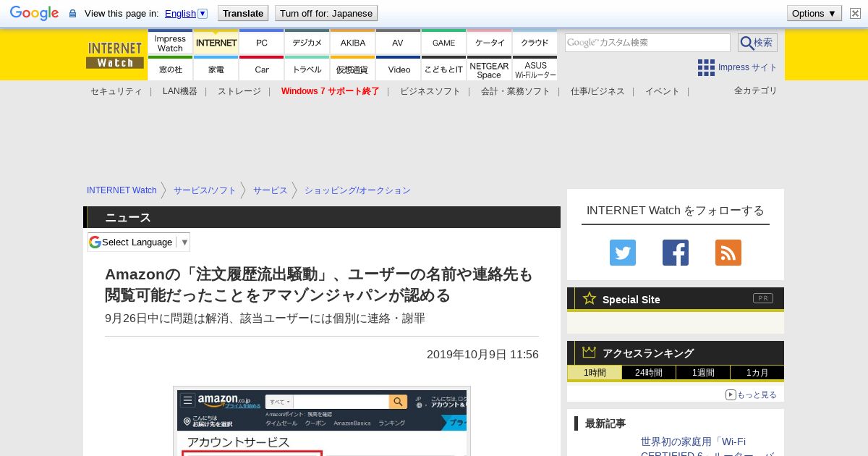Image resolution: width=868 pixels, height=456 pixels.
Task: Click the lock icon in translate bar
Action: pyautogui.click(x=72, y=14)
